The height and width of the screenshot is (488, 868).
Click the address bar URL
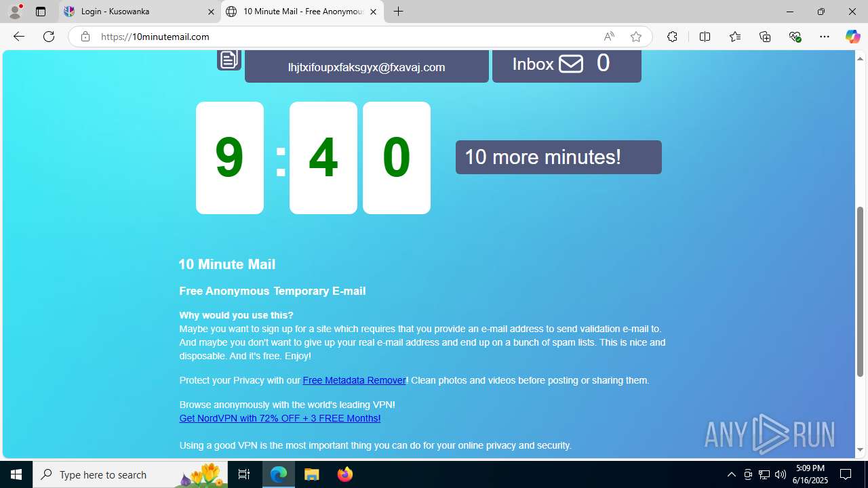(x=155, y=37)
